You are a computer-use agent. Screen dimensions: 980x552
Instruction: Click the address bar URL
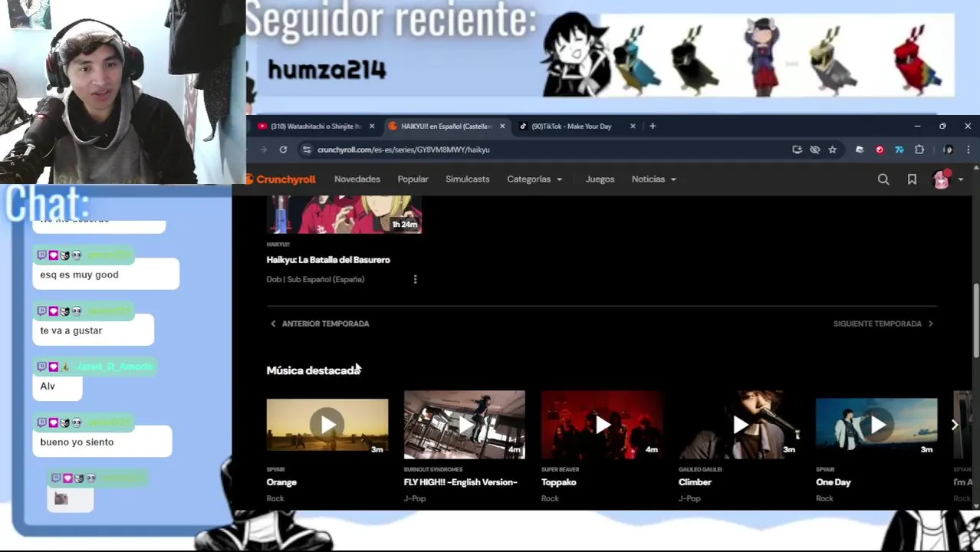click(x=403, y=149)
